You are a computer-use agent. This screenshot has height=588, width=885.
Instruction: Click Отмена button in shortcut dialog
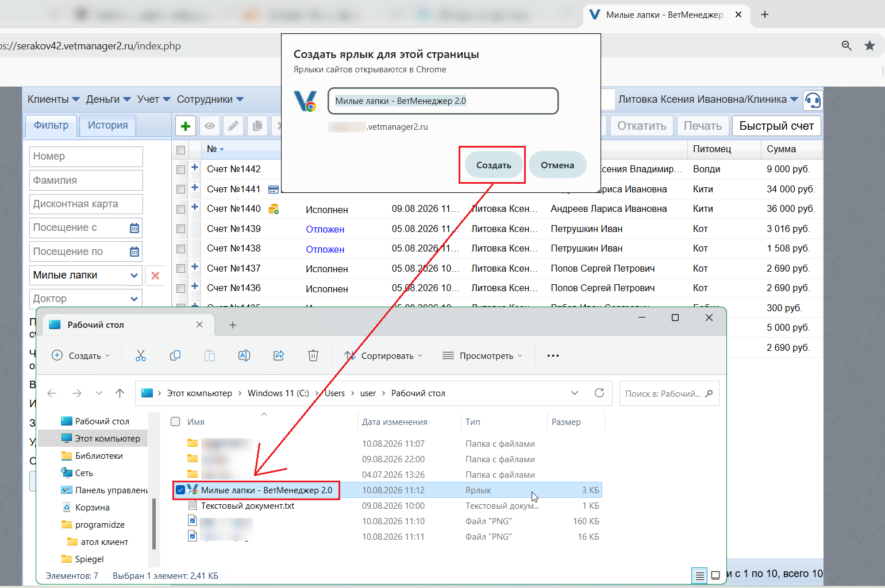557,165
